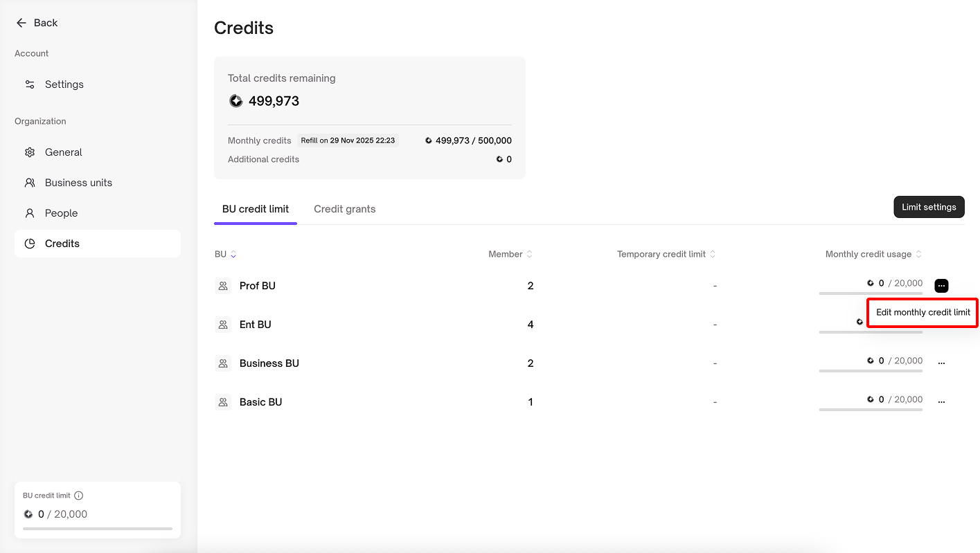
Task: Sort by Monthly credit usage column
Action: click(918, 255)
